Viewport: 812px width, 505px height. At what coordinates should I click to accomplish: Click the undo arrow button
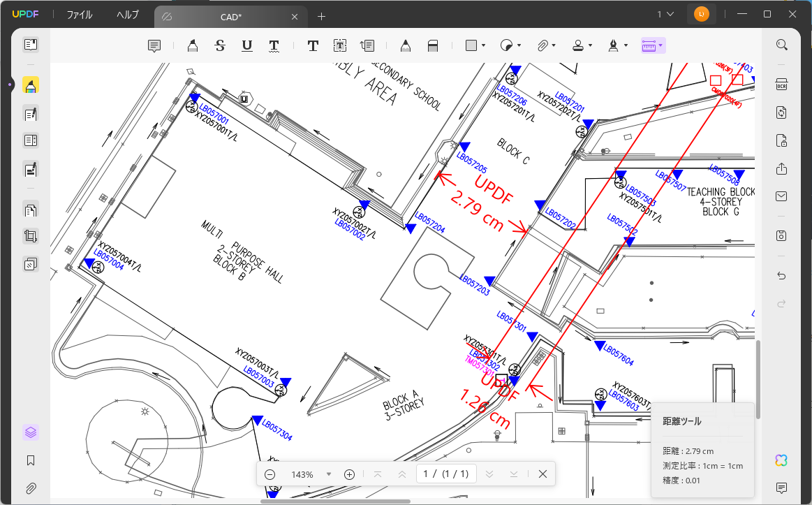point(781,276)
